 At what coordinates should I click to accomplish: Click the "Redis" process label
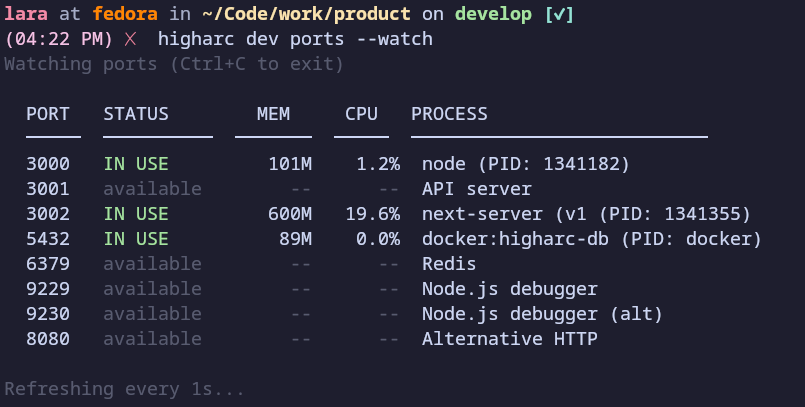[x=449, y=264]
